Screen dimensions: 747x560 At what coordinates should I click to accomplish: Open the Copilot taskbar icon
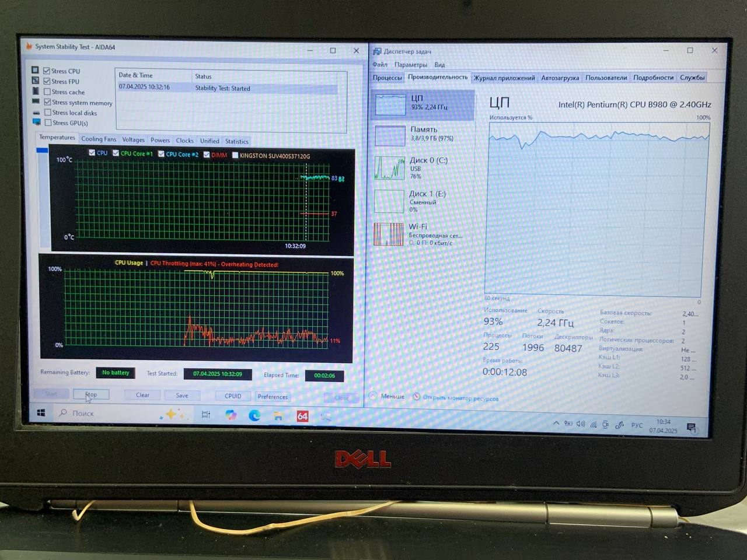coord(231,415)
